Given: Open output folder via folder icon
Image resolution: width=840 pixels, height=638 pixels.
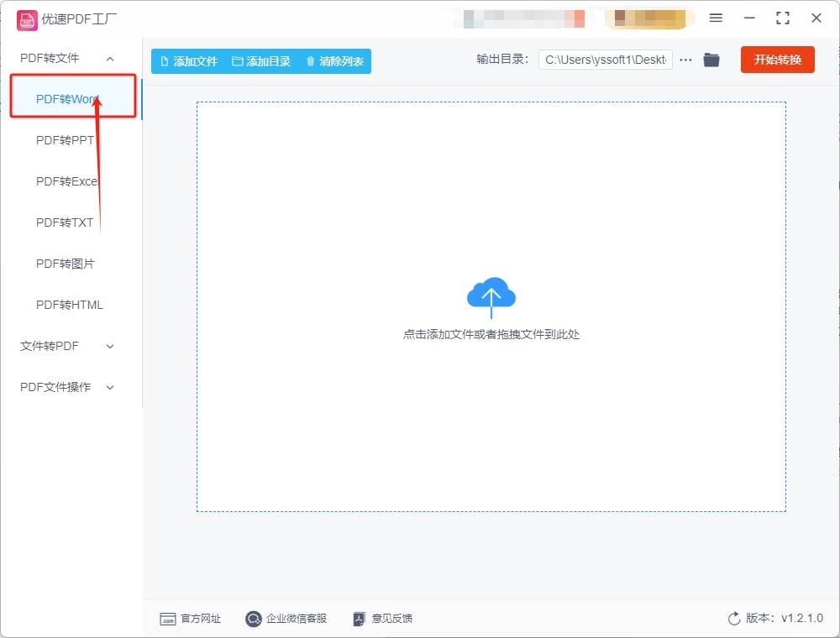Looking at the screenshot, I should pyautogui.click(x=711, y=60).
